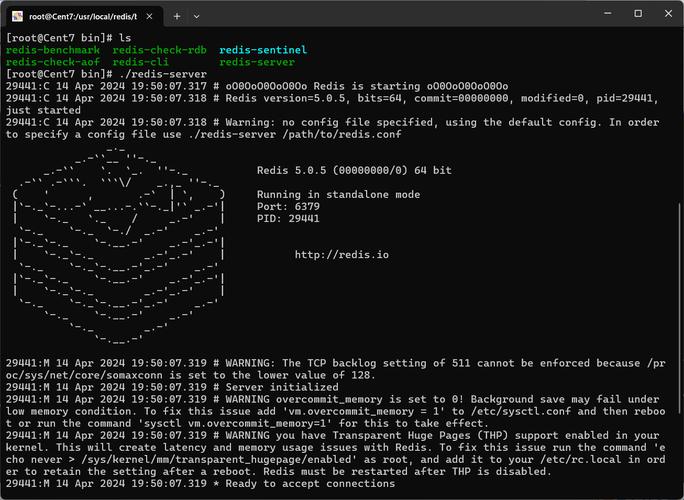The height and width of the screenshot is (500, 684).
Task: Click the redis-sentinel file name
Action: click(x=263, y=50)
